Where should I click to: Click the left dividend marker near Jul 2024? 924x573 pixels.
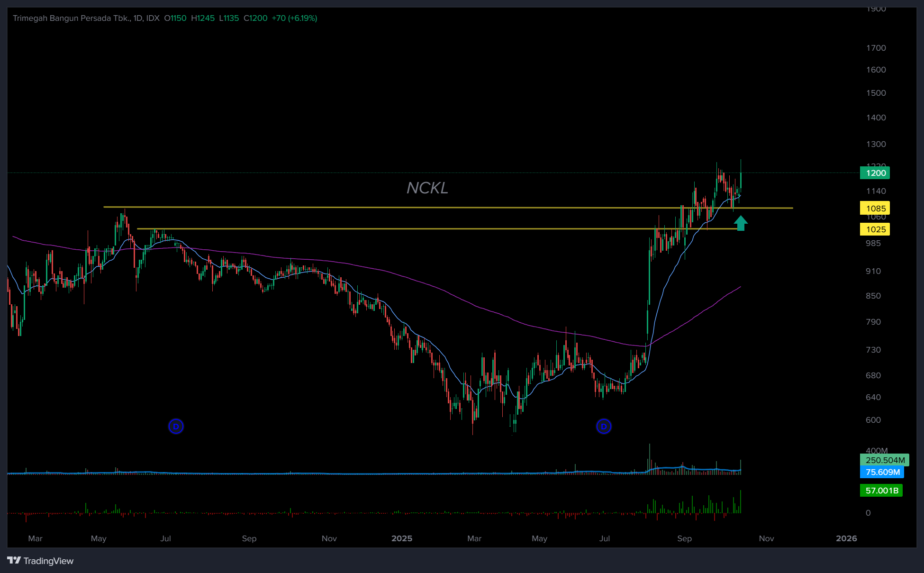pos(176,427)
